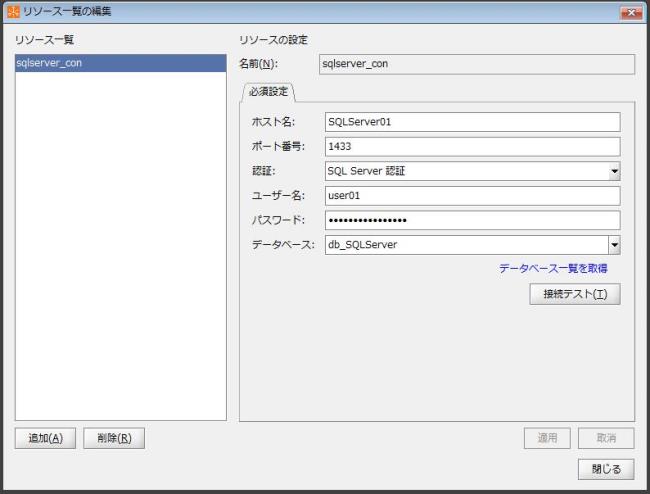Image resolution: width=650 pixels, height=494 pixels.
Task: Click the 名前 name field
Action: coord(476,64)
